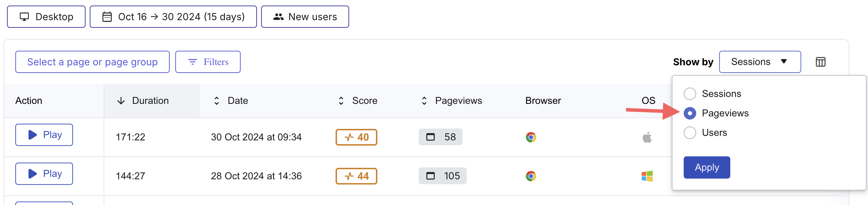Click the Chrome browser icon in first row
The width and height of the screenshot is (868, 205).
coord(531,137)
